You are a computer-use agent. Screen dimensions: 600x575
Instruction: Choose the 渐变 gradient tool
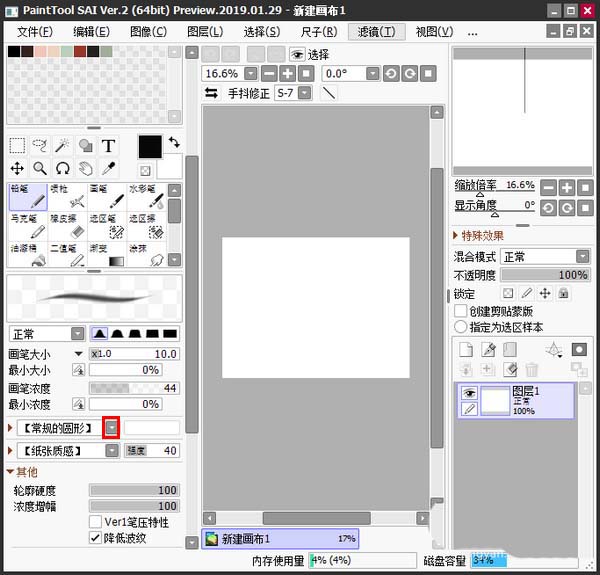click(107, 254)
